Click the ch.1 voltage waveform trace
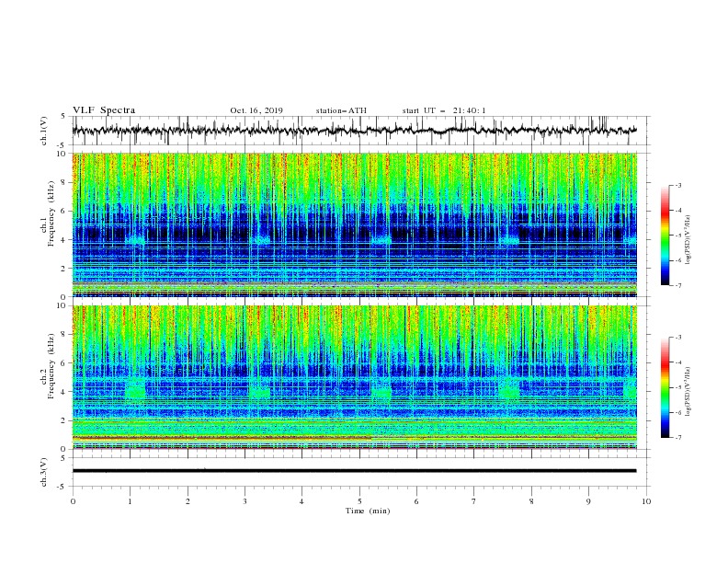 coord(354,130)
